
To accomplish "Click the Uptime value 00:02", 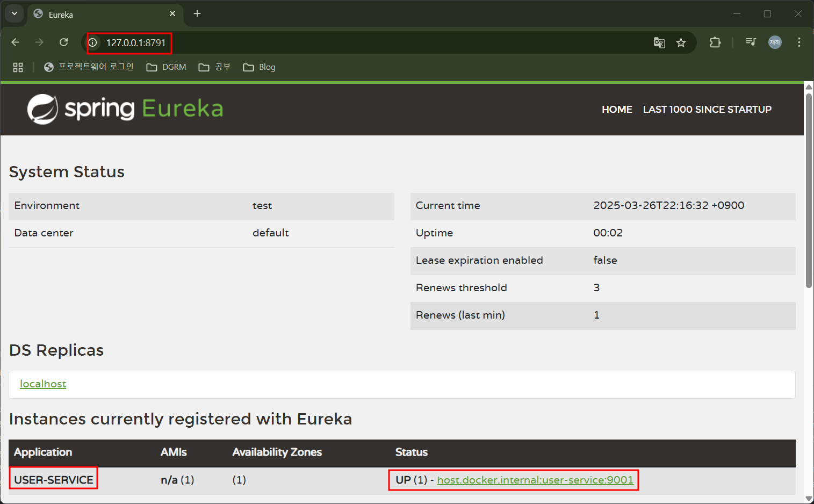I will coord(608,233).
